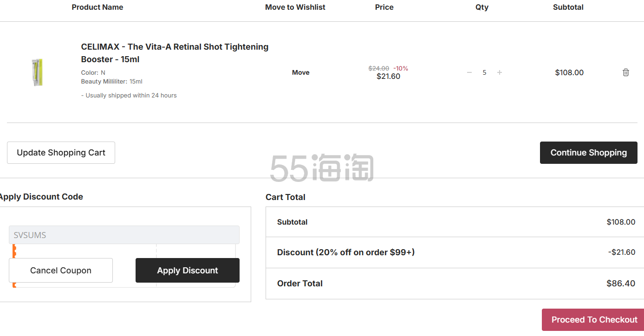The width and height of the screenshot is (644, 336).
Task: Delete the CELIMAX item with trash icon
Action: [x=626, y=72]
